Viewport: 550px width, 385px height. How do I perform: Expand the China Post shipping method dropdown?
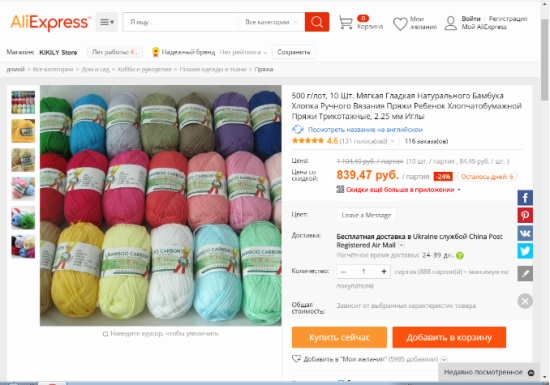402,245
